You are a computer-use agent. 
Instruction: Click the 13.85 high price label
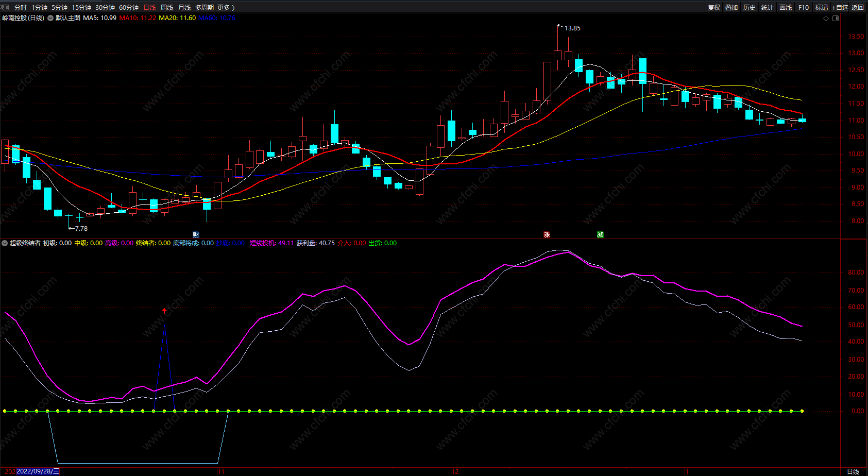coord(572,28)
